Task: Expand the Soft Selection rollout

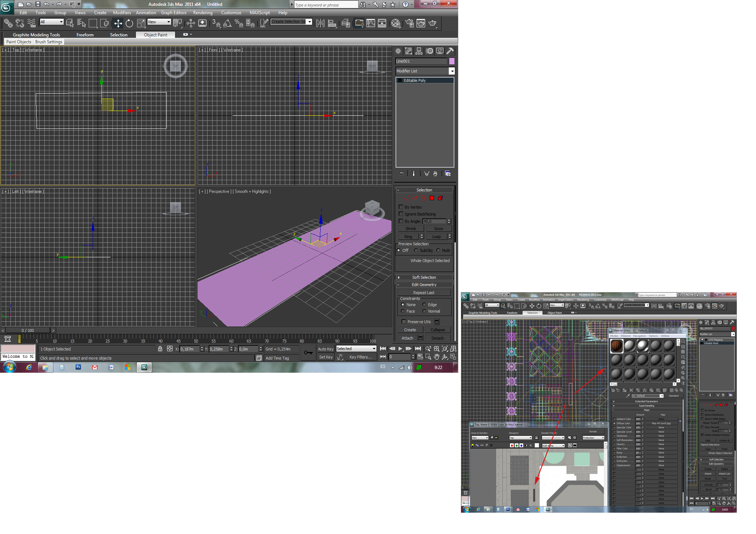Action: pyautogui.click(x=424, y=277)
